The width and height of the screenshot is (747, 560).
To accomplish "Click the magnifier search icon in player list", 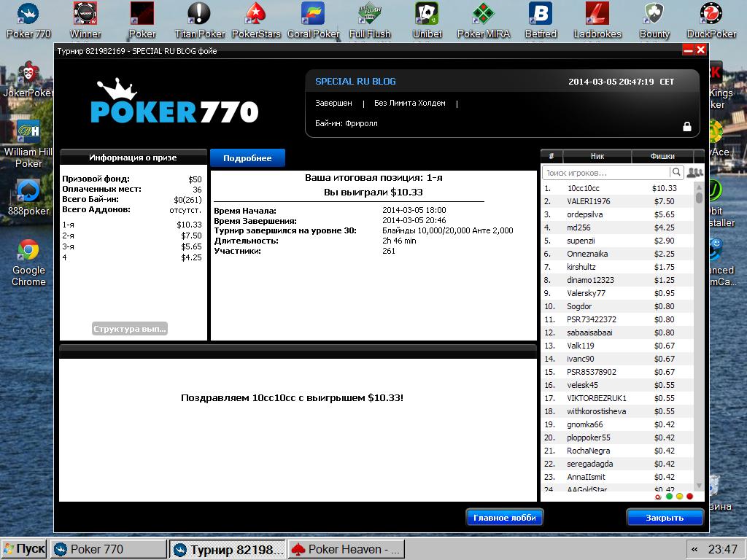I will pos(676,172).
